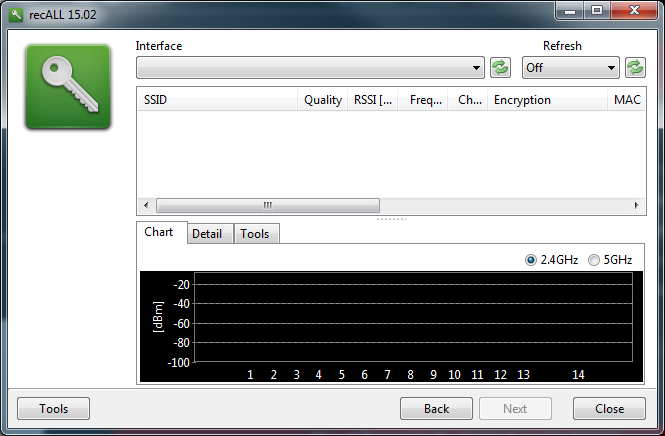Image resolution: width=665 pixels, height=436 pixels.
Task: Click the left arrow of the horizontal scrollbar
Action: point(146,205)
